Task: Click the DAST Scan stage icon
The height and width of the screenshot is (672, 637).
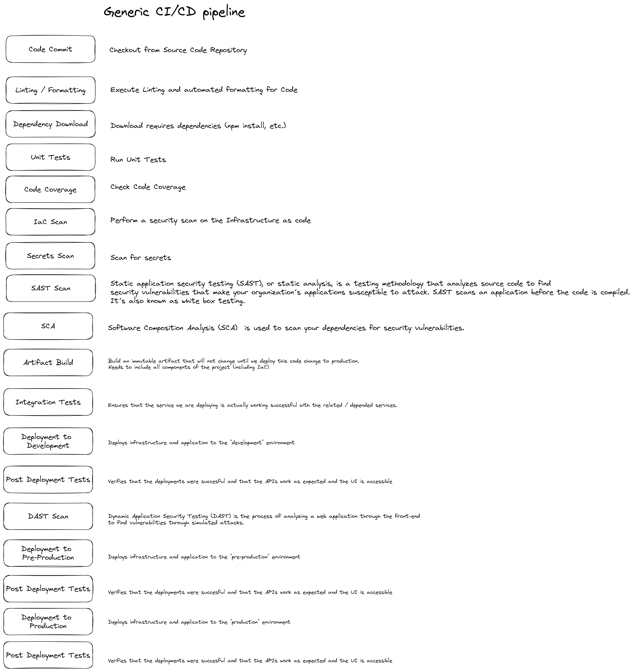Action: point(50,516)
